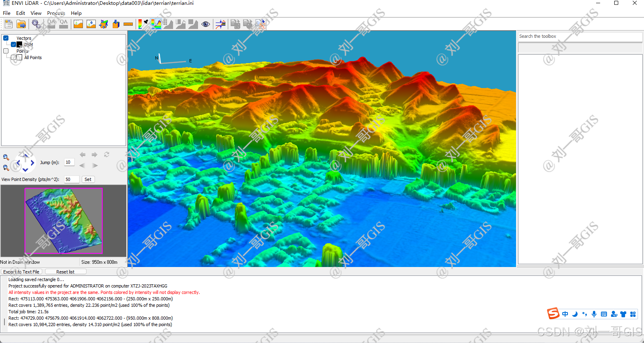Screen dimensions: 644x343
Task: Check the All Points checkbox
Action: (x=14, y=58)
